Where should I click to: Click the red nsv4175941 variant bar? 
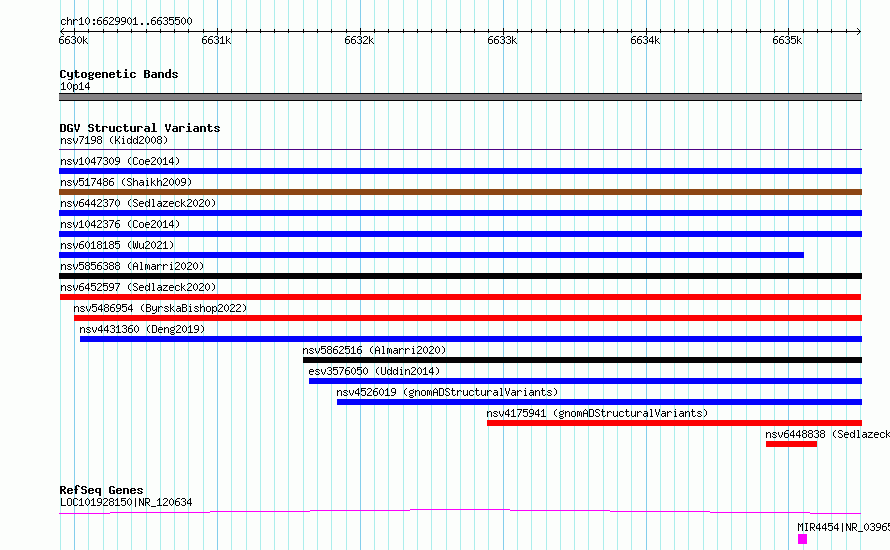(x=674, y=423)
